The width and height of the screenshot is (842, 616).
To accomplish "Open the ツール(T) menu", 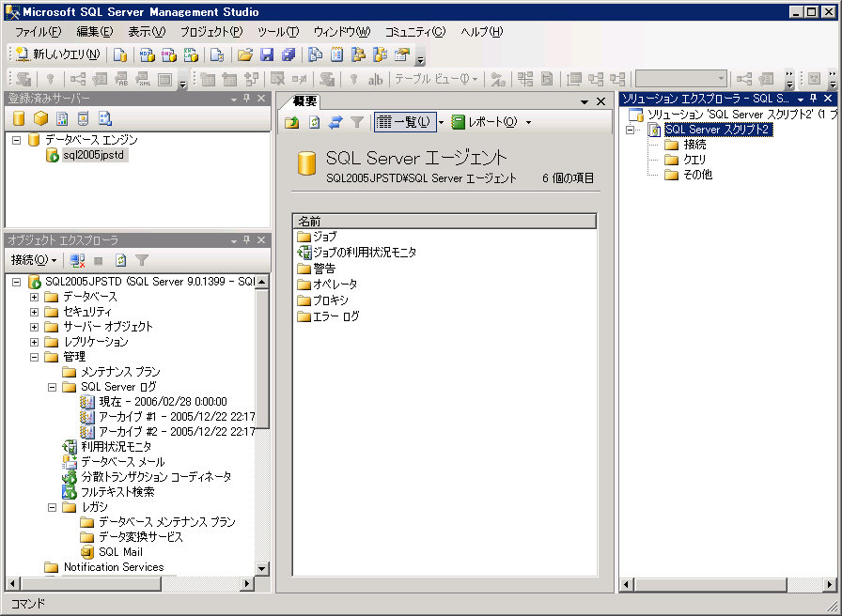I will [x=278, y=32].
